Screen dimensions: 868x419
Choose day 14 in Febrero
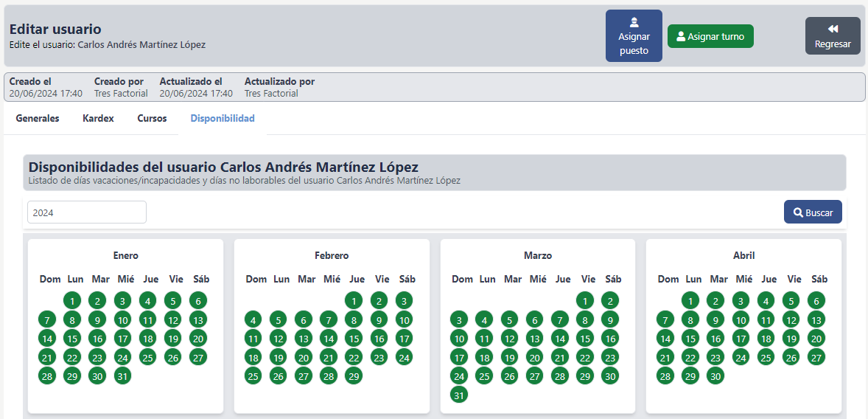pos(329,339)
